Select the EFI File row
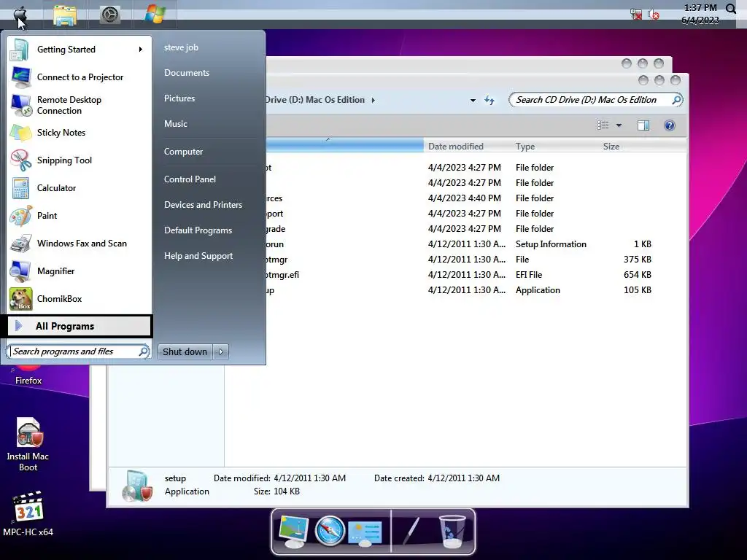This screenshot has width=747, height=560. pyautogui.click(x=457, y=275)
